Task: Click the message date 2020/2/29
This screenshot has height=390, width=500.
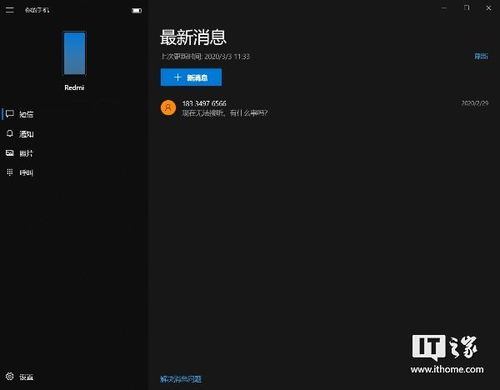Action: [475, 103]
